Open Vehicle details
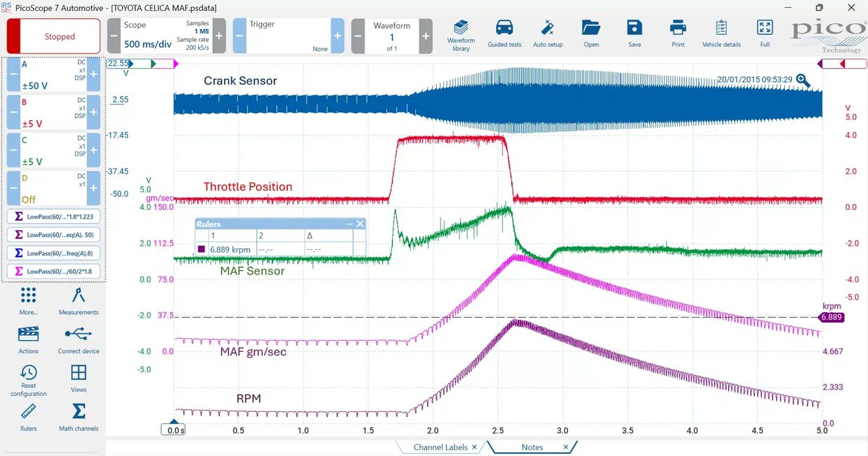The image size is (868, 456). tap(721, 34)
